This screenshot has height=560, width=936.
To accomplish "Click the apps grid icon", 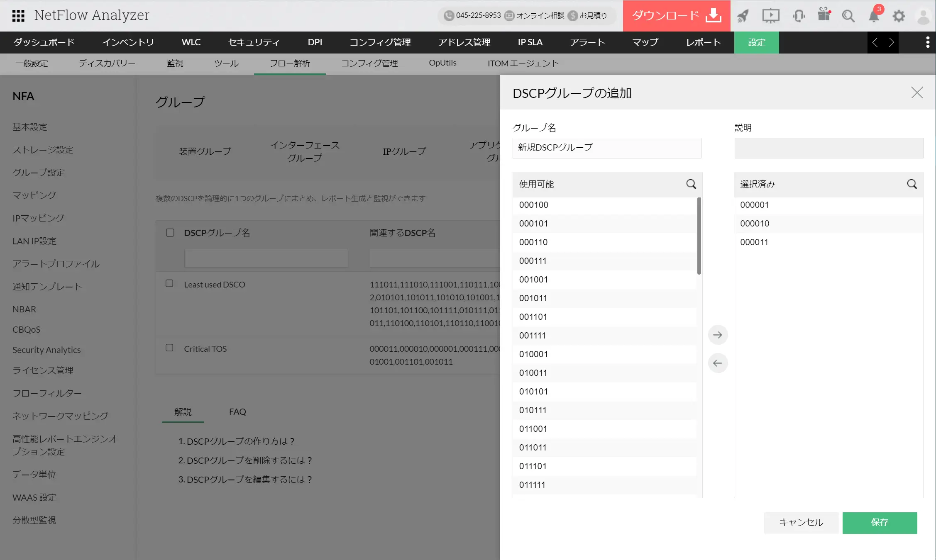I will pos(18,16).
